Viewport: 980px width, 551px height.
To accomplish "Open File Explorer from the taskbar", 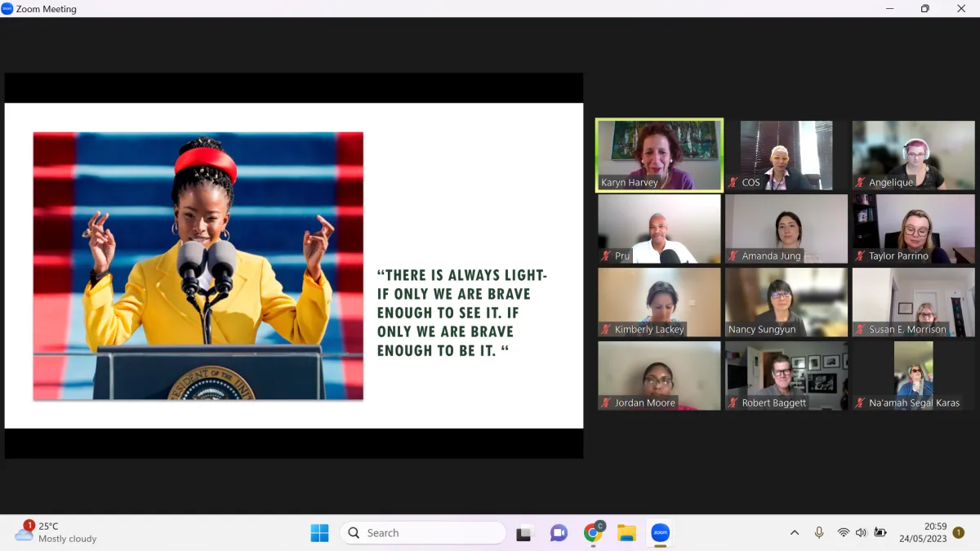I will tap(626, 533).
